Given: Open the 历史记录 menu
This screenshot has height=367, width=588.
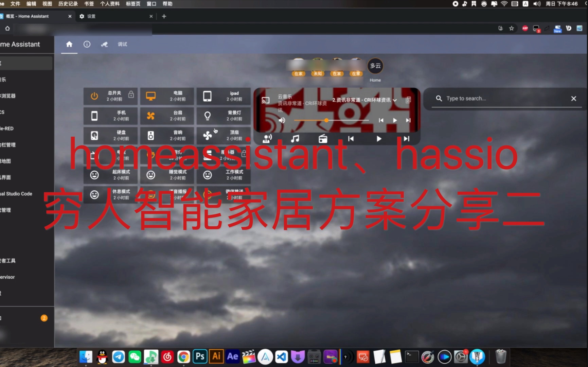Looking at the screenshot, I should pos(68,4).
